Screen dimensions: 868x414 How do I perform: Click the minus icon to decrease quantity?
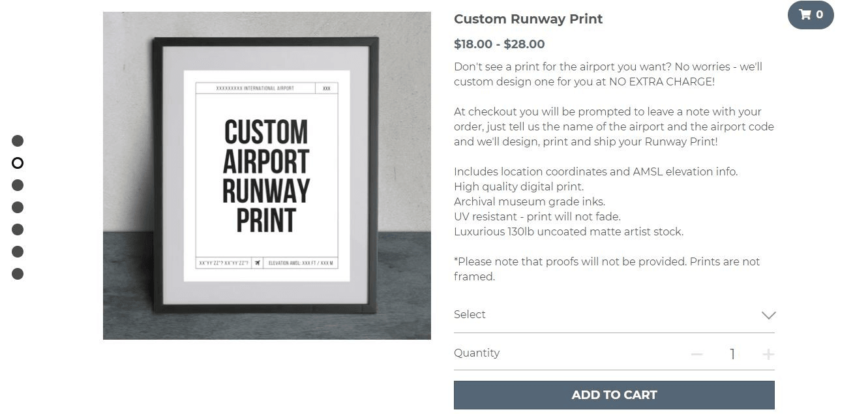click(696, 354)
